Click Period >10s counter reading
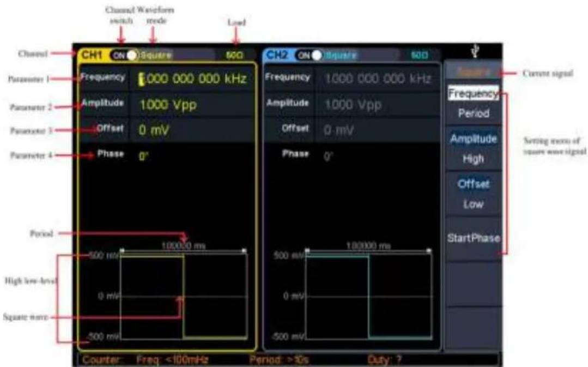588x367 pixels. (280, 360)
